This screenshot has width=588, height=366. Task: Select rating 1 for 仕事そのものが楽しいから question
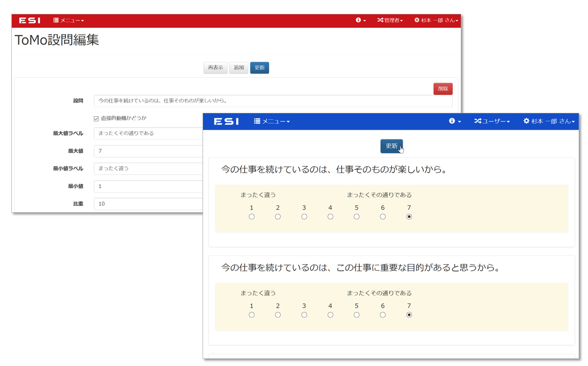251,217
